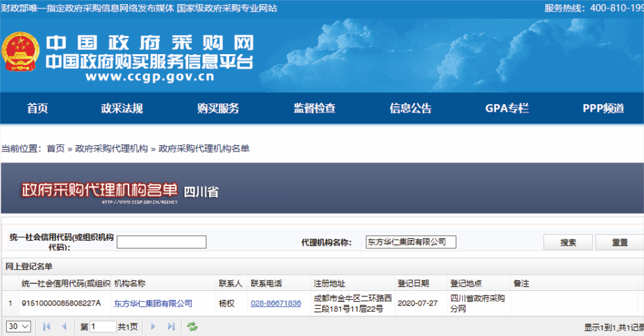Click 政府采购代理机构 breadcrumb link
Screen dimensions: 644x336
click(x=111, y=149)
